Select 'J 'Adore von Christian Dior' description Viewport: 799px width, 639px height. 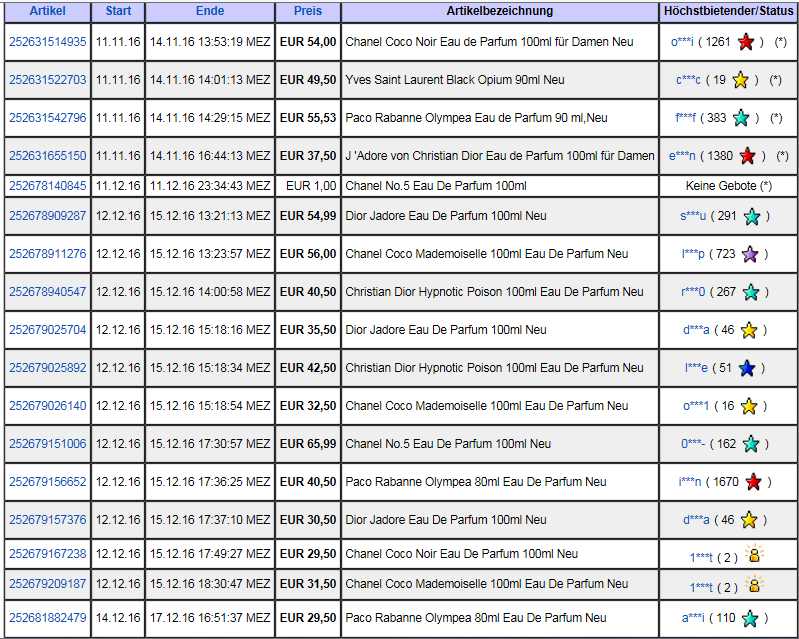(x=500, y=156)
